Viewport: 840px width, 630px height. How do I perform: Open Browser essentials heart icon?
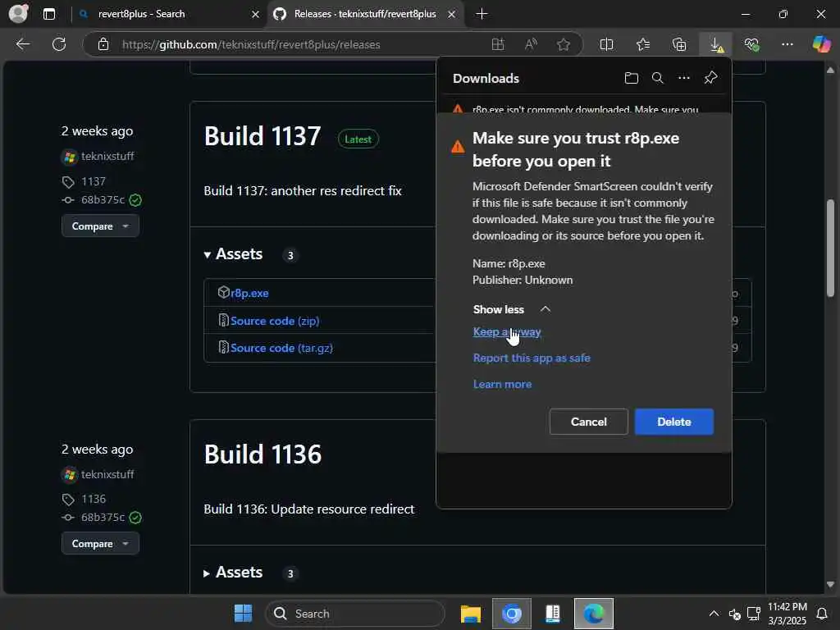pos(751,44)
